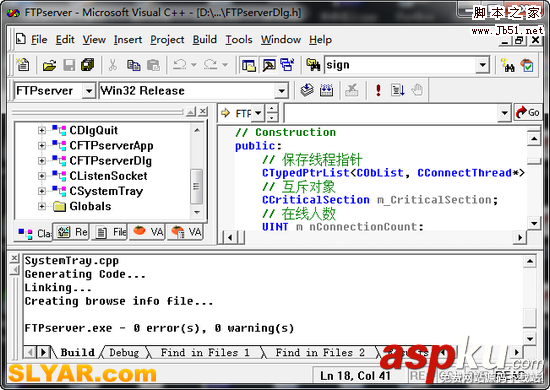The width and height of the screenshot is (550, 390).
Task: Click the Compile icon in build toolbar
Action: coord(307,90)
